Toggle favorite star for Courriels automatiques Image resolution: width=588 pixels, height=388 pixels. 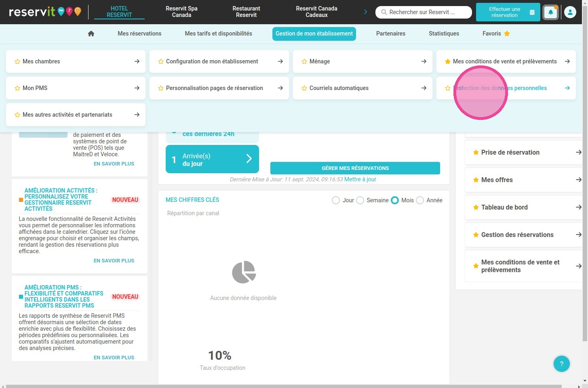304,88
